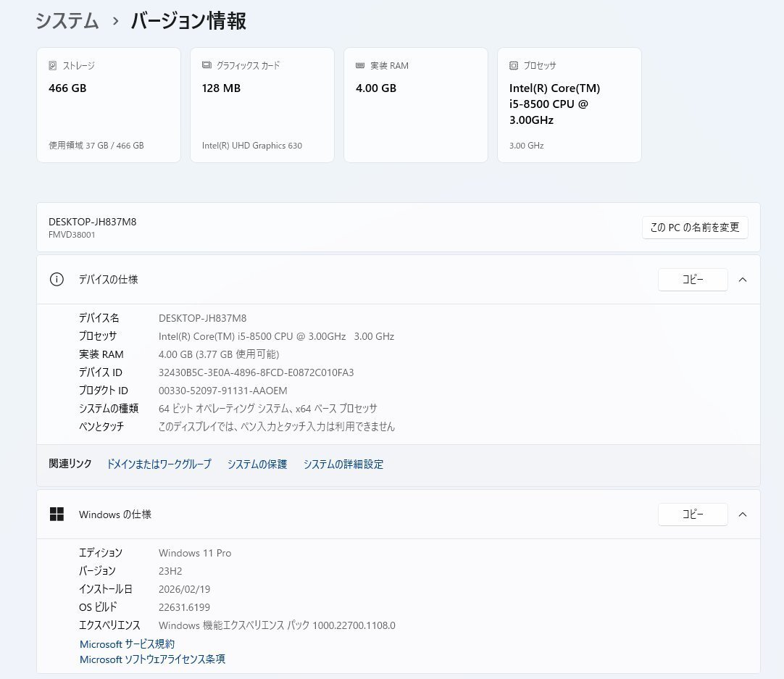
Task: Select the バージョン情報 breadcrumb item
Action: [188, 21]
